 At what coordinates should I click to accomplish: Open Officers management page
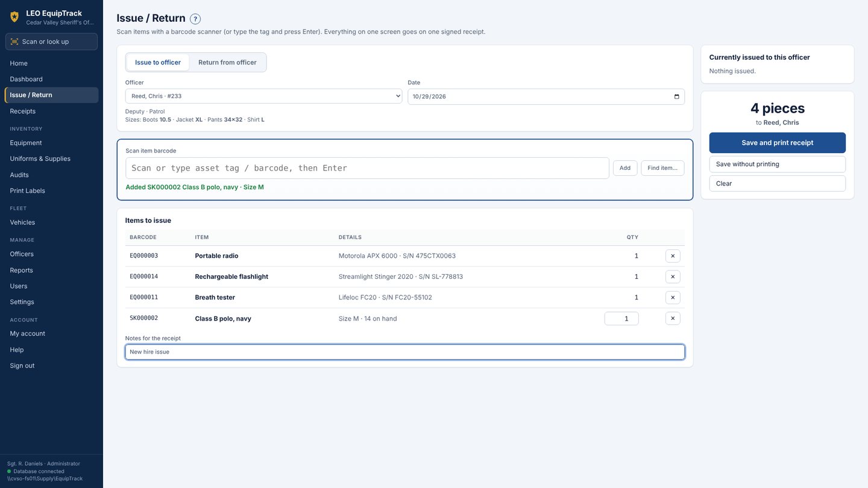[51, 254]
